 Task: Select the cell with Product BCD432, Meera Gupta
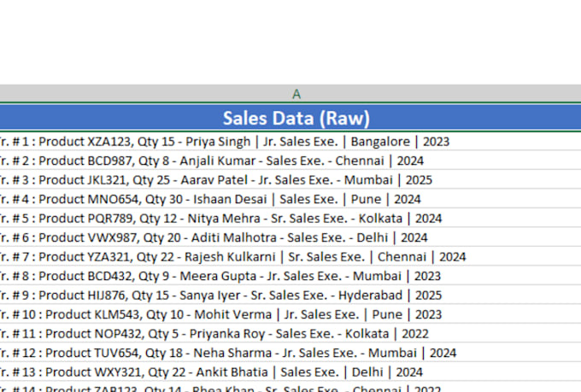[x=290, y=276]
